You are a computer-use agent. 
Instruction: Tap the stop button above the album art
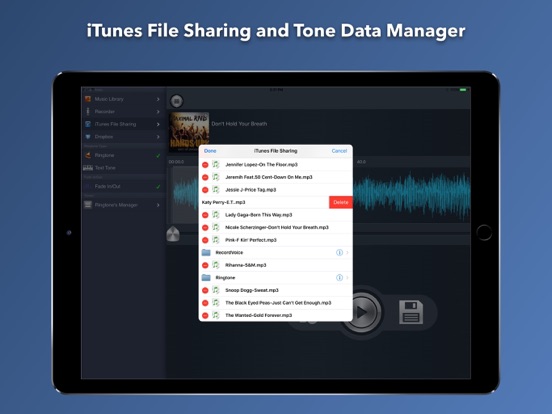(x=177, y=101)
